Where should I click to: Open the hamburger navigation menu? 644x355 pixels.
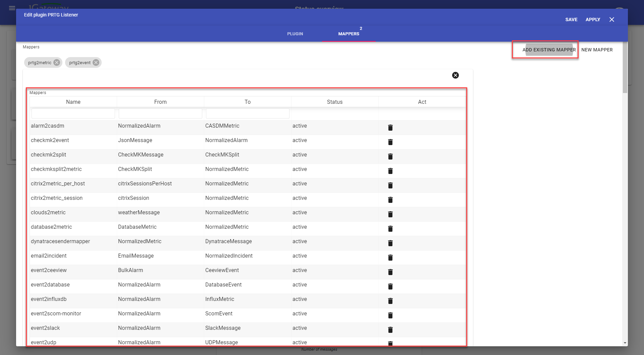tap(12, 8)
